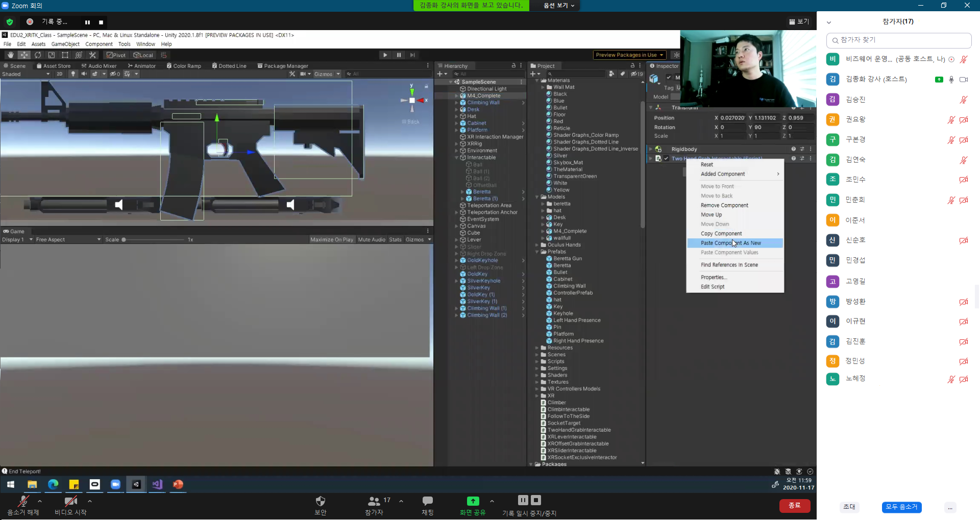The height and width of the screenshot is (520, 980).
Task: Start Play mode with Play button
Action: point(385,55)
